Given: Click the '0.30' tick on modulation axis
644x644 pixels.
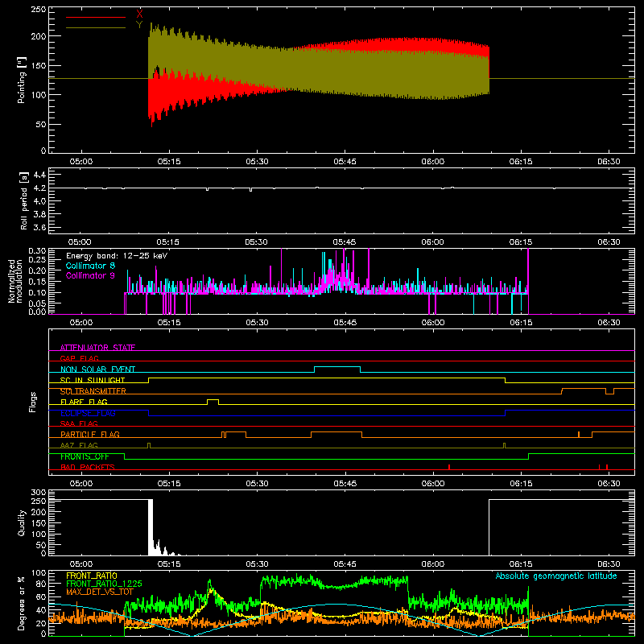Looking at the screenshot, I should pyautogui.click(x=37, y=251).
